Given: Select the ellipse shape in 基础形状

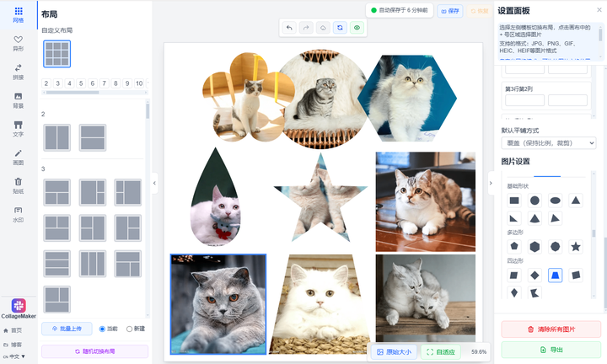Looking at the screenshot, I should (x=555, y=201).
